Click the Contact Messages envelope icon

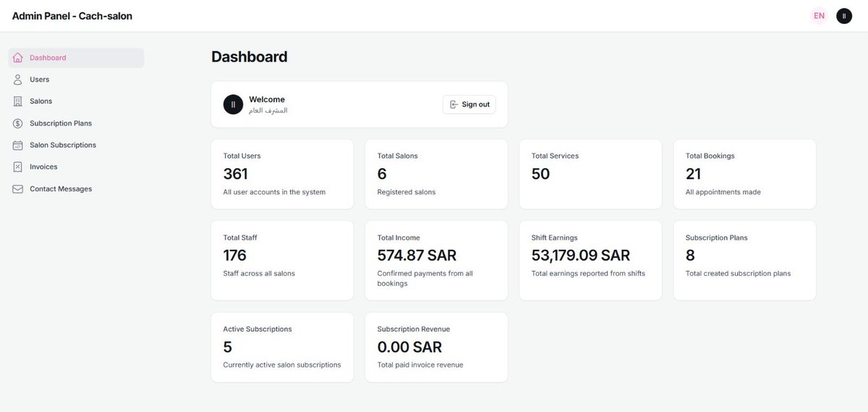[x=18, y=189]
